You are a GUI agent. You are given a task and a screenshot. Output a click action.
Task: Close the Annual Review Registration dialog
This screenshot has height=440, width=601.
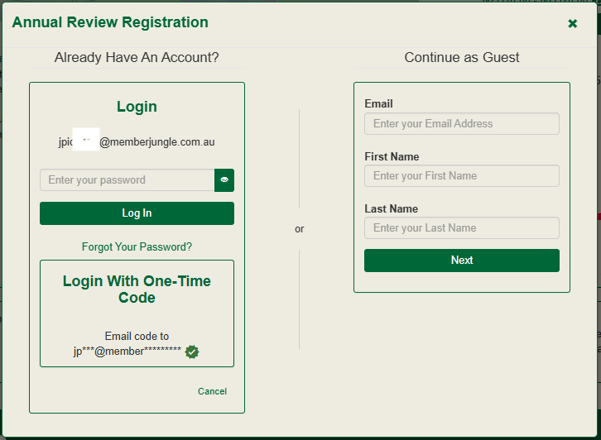(572, 23)
